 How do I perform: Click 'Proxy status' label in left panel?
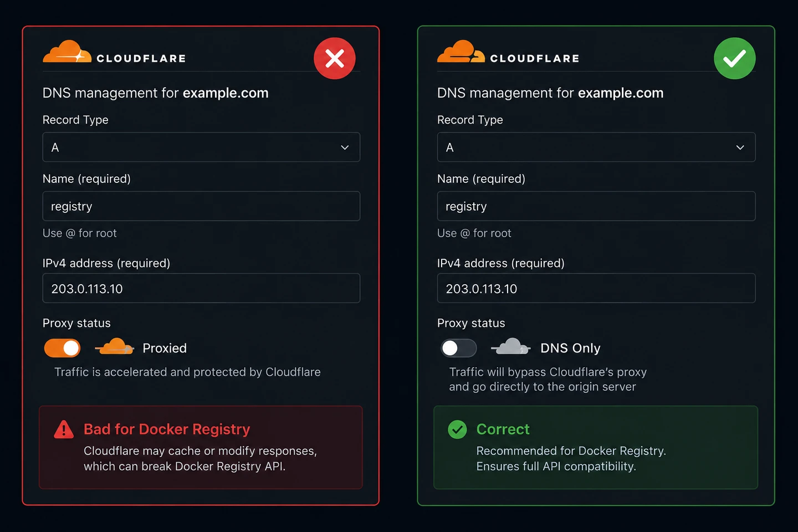pyautogui.click(x=76, y=323)
